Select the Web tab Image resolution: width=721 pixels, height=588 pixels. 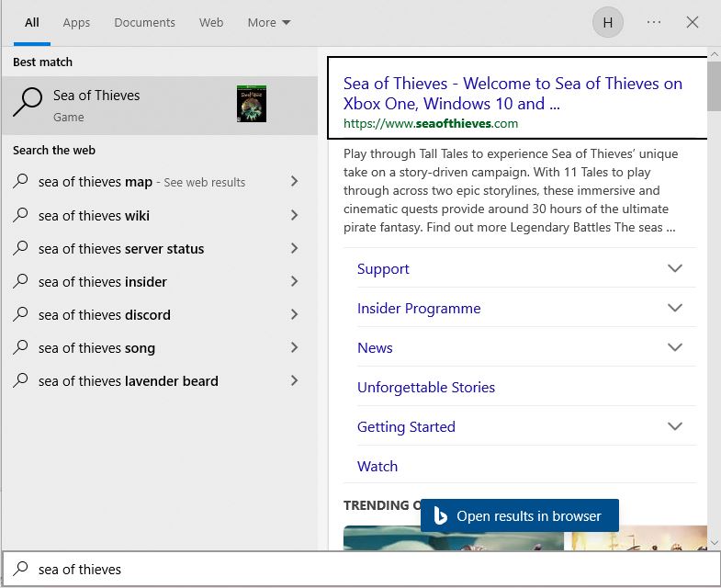[x=211, y=22]
